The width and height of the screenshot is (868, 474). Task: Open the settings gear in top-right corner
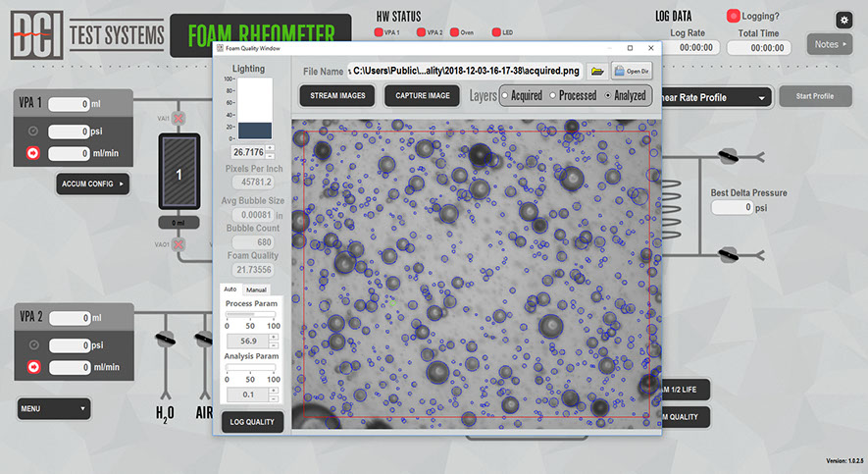(x=843, y=20)
